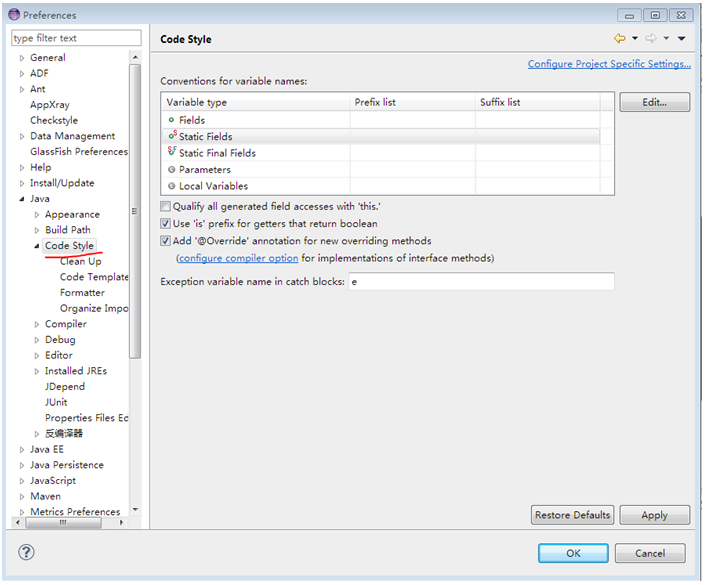The height and width of the screenshot is (585, 705).
Task: Expand the ADF tree node
Action: pyautogui.click(x=22, y=74)
